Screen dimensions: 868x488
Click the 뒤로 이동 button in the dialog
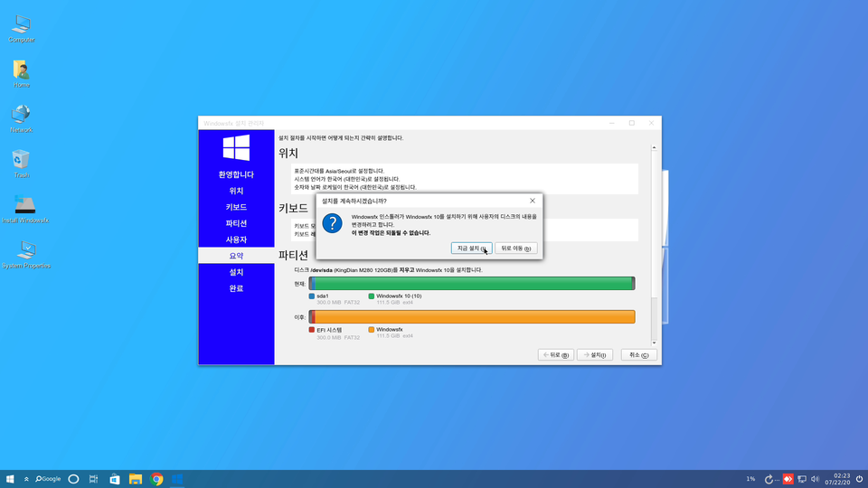[x=516, y=249]
